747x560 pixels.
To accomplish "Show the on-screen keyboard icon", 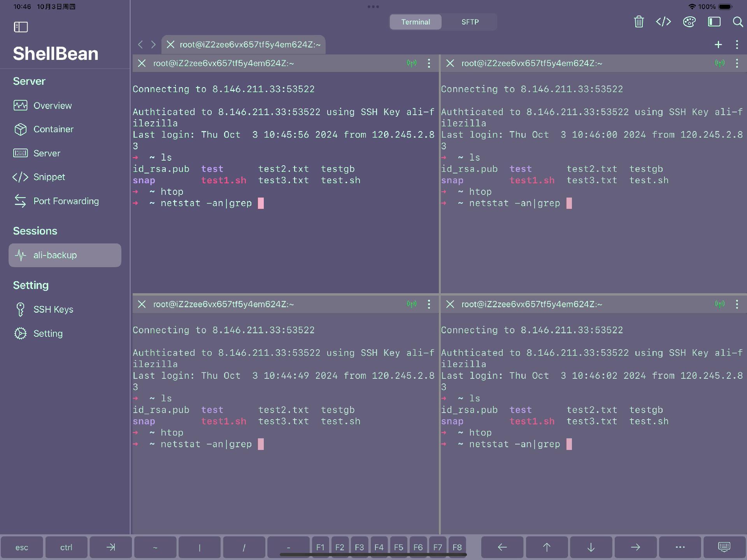I will click(x=724, y=547).
